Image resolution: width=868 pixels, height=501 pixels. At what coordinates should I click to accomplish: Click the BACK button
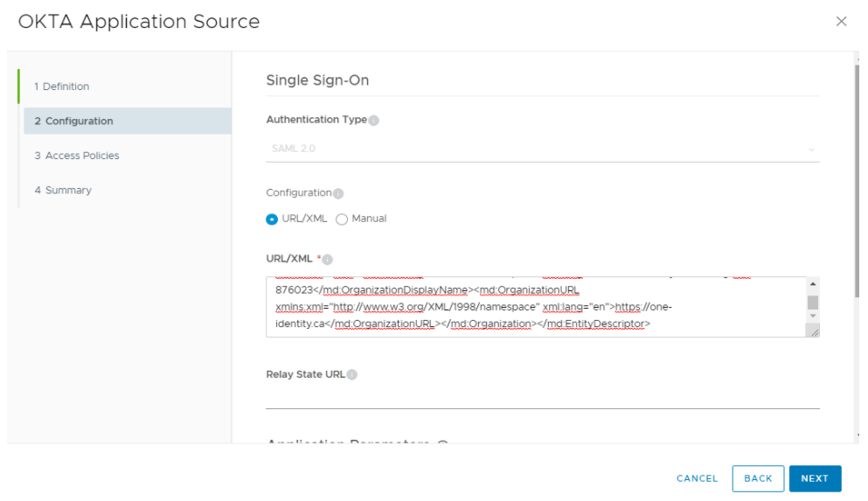758,478
